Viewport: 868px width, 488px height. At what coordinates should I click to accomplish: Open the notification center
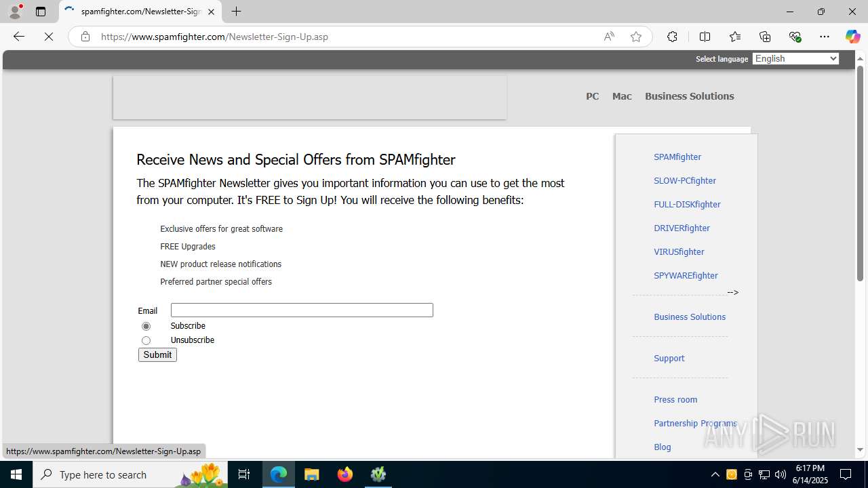coord(846,474)
